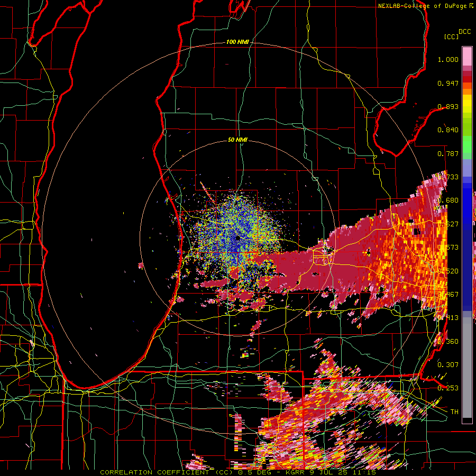Click the 0.307 legend value
Viewport: 476px width, 476px height.
tap(448, 364)
